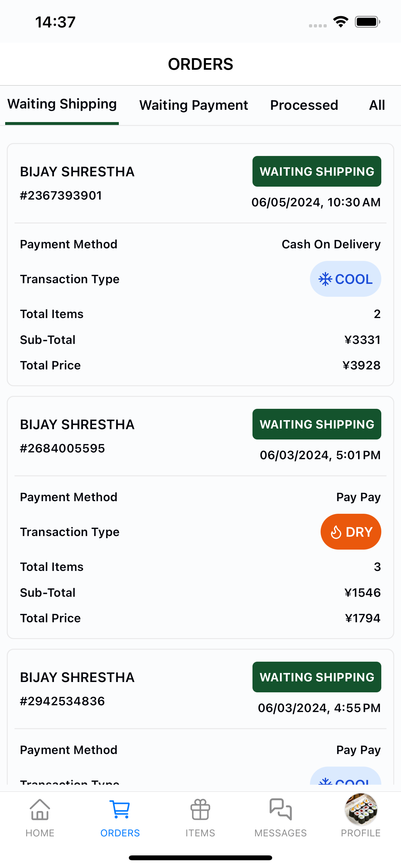Select the All orders tab
401x868 pixels.
pos(377,105)
